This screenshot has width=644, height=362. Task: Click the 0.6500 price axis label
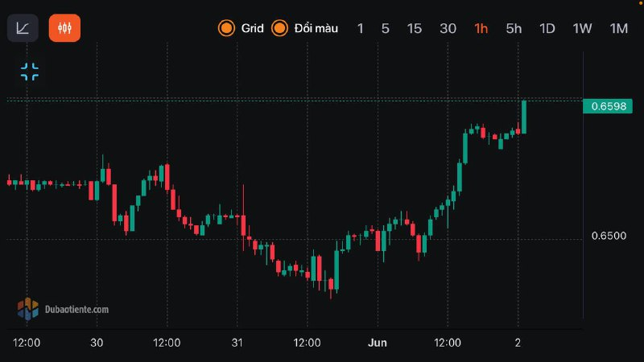point(609,236)
